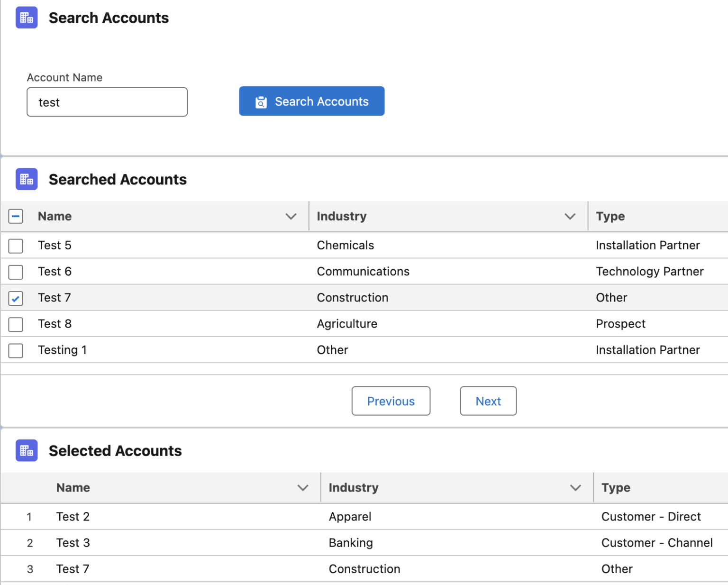The width and height of the screenshot is (728, 585).
Task: Click the blue Search Accounts button
Action: point(312,101)
